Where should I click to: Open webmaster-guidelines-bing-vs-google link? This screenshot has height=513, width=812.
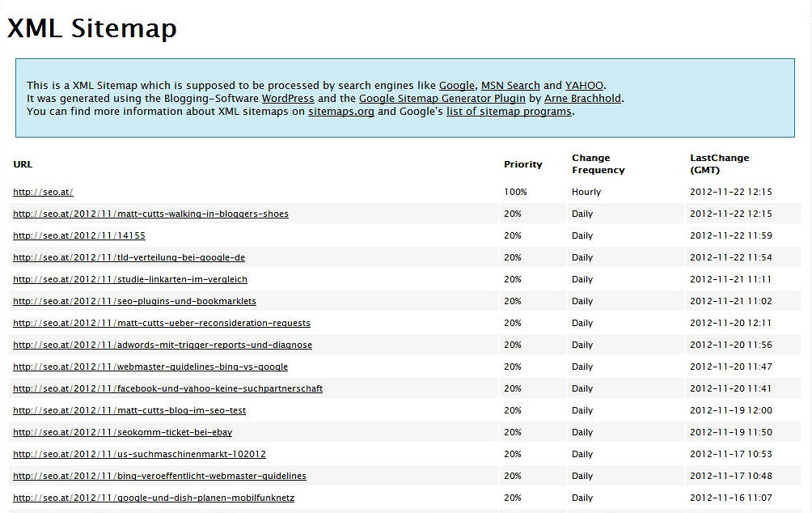click(x=150, y=367)
